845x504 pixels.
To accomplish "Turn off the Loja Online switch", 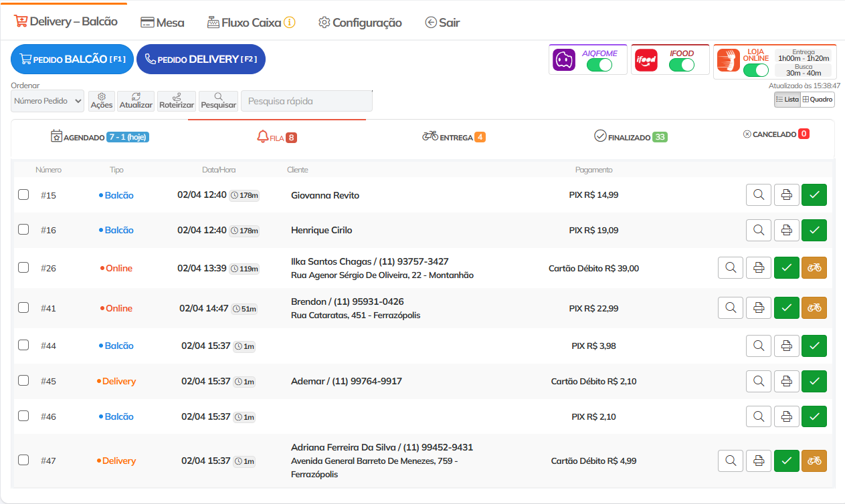I will 755,70.
